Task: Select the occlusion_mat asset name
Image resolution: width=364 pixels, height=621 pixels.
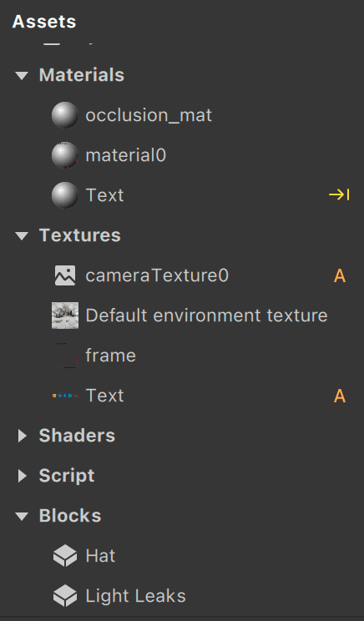Action: tap(149, 115)
